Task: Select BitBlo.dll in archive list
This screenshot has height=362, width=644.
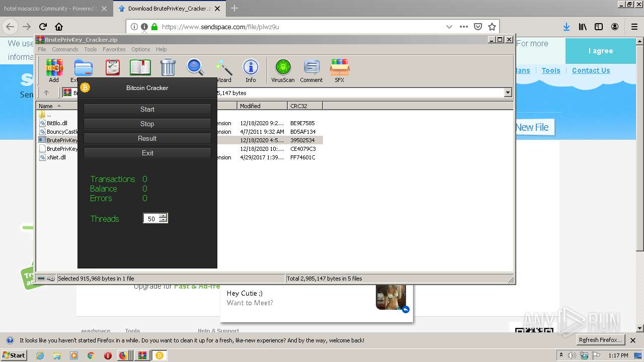Action: click(57, 123)
